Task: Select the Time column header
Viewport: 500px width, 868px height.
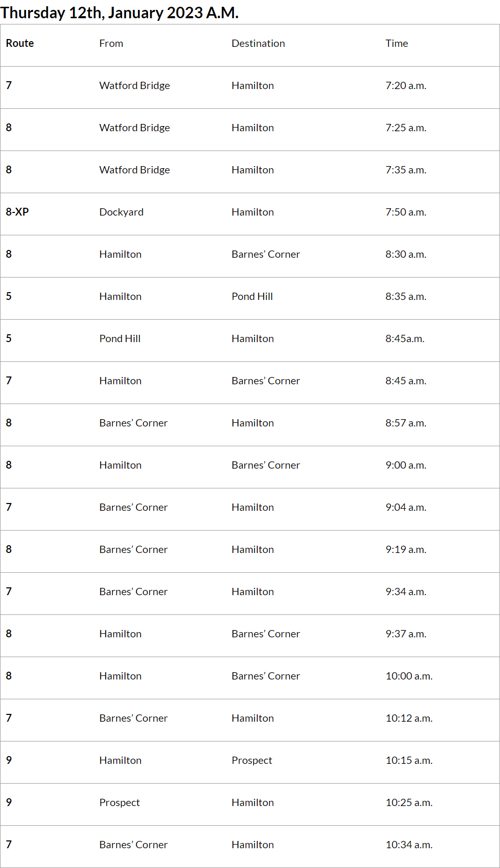Action: 396,43
